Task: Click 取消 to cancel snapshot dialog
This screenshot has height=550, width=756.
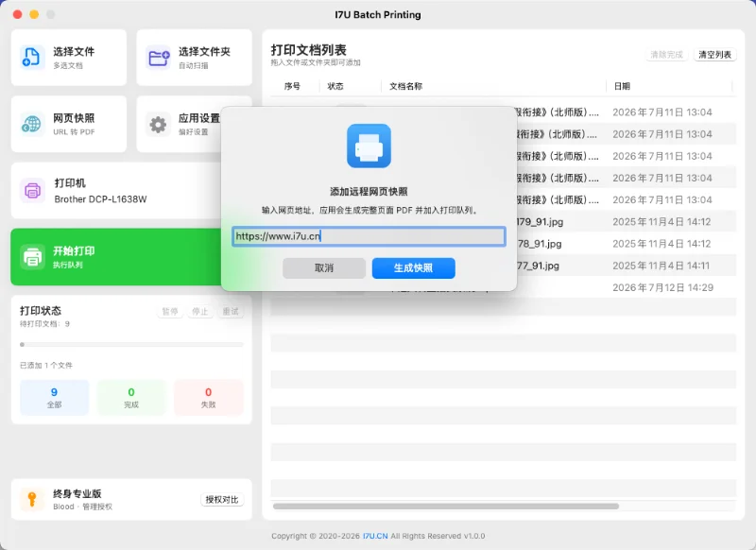Action: point(324,268)
